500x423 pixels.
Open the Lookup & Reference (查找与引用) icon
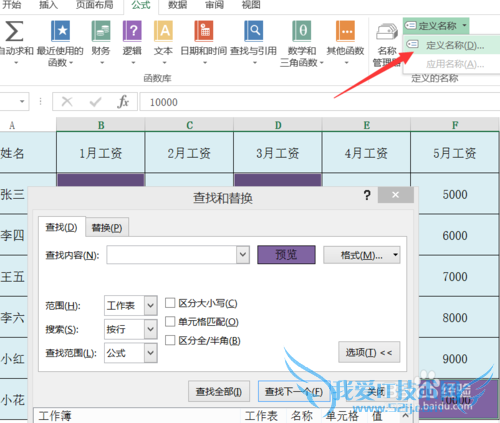pos(253,31)
